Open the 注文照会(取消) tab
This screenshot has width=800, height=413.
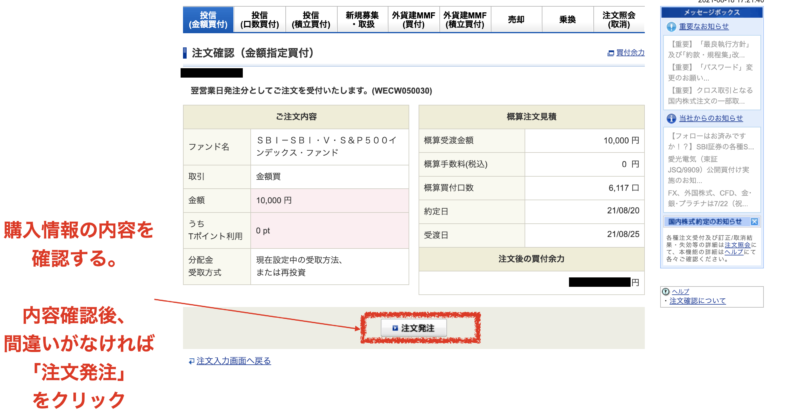(x=619, y=19)
